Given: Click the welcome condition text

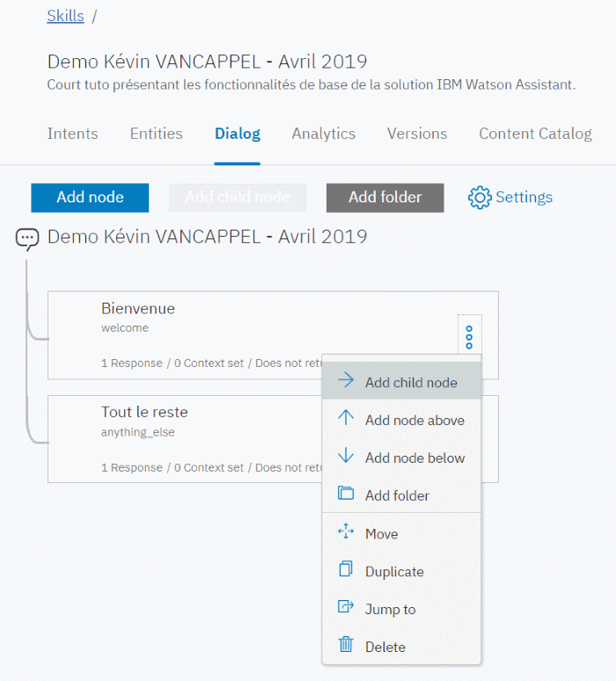Looking at the screenshot, I should [125, 328].
